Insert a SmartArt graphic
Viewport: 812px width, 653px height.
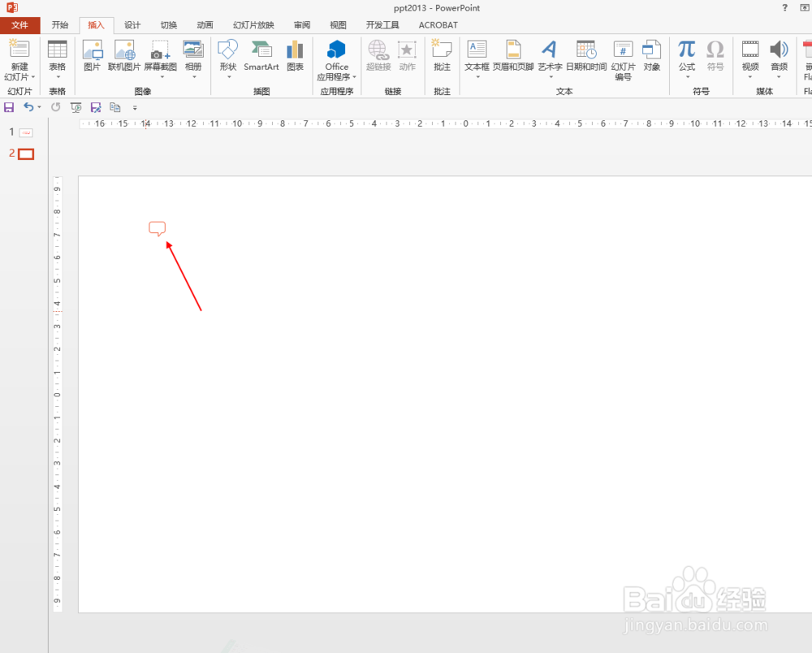(261, 55)
